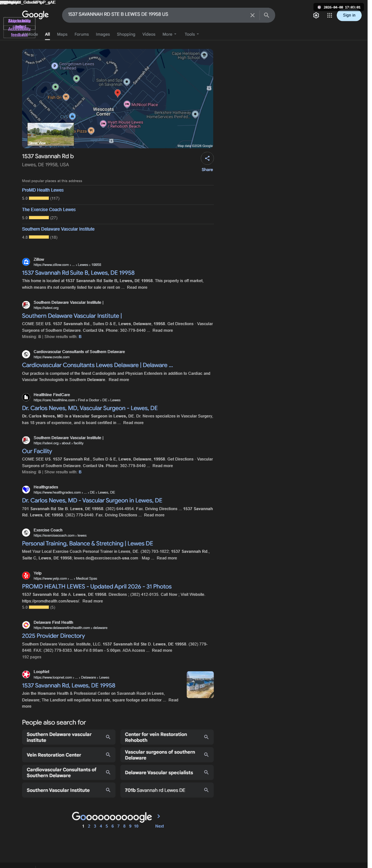
Task: Go to the next results page arrow
Action: pyautogui.click(x=159, y=816)
